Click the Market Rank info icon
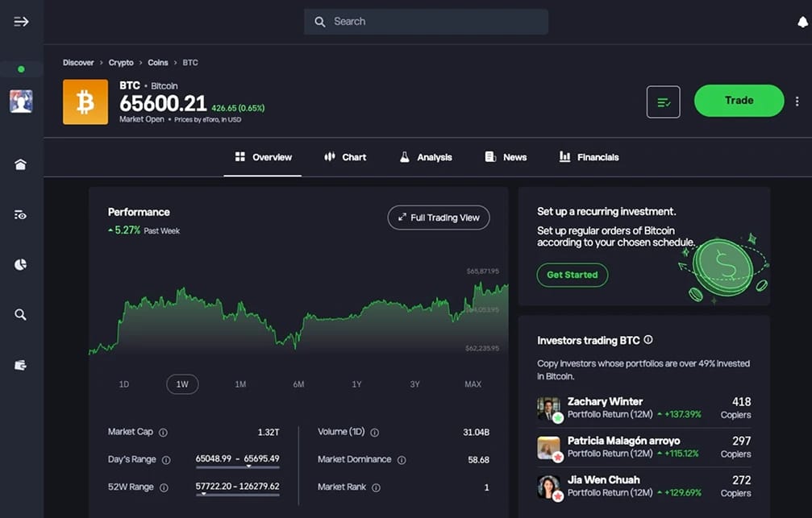Image resolution: width=812 pixels, height=518 pixels. pos(376,487)
